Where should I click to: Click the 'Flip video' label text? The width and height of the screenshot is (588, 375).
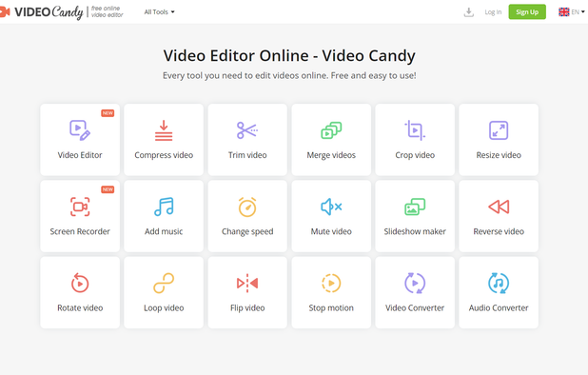(x=247, y=308)
